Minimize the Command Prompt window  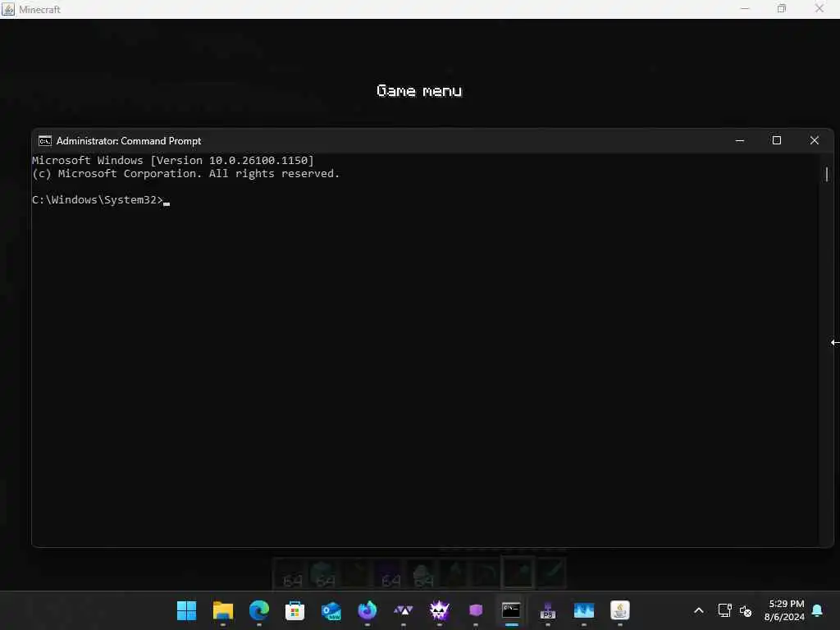point(740,141)
